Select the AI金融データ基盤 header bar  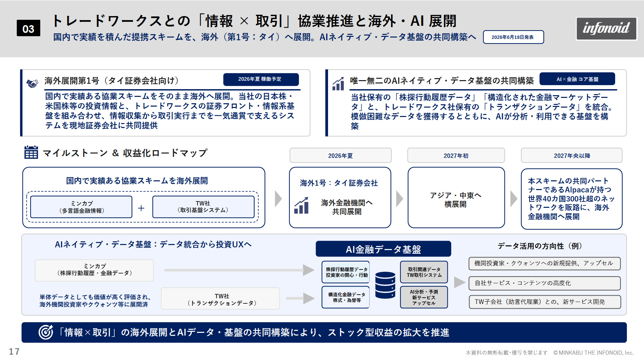click(383, 249)
